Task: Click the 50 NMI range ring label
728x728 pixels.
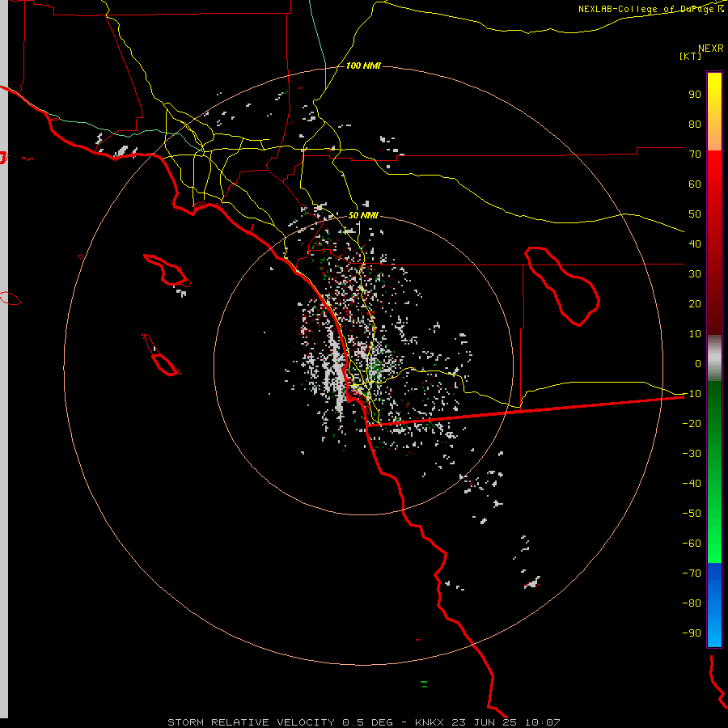Action: [363, 215]
